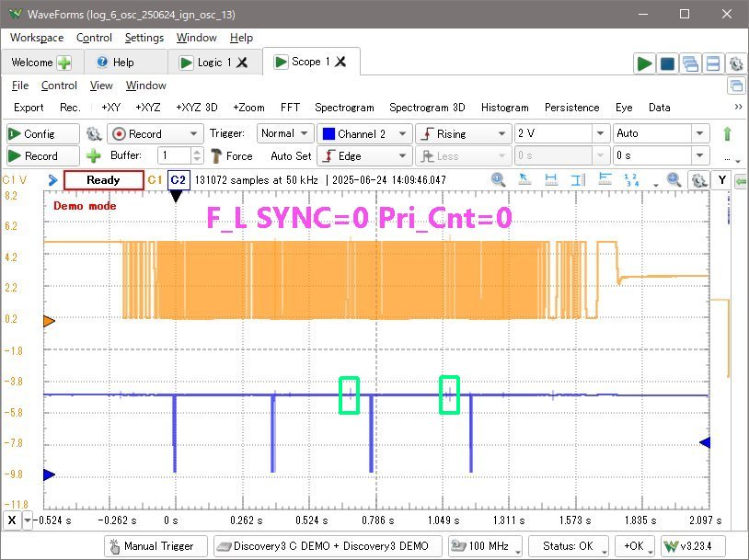Stop all instruments with the blue square icon

(x=667, y=63)
